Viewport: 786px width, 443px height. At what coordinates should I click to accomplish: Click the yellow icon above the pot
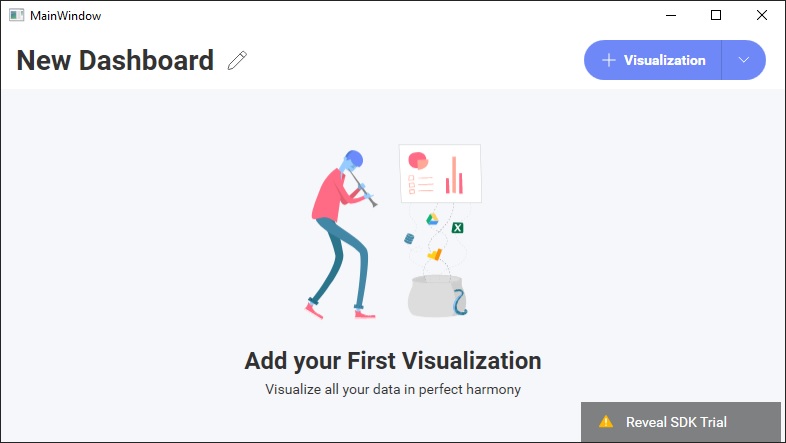(x=434, y=254)
